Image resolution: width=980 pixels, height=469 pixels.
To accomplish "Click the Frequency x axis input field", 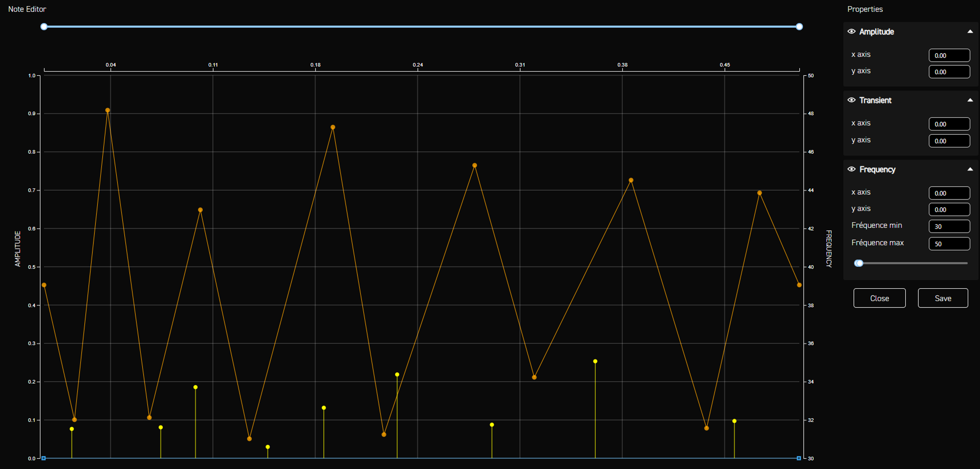I will (x=949, y=193).
